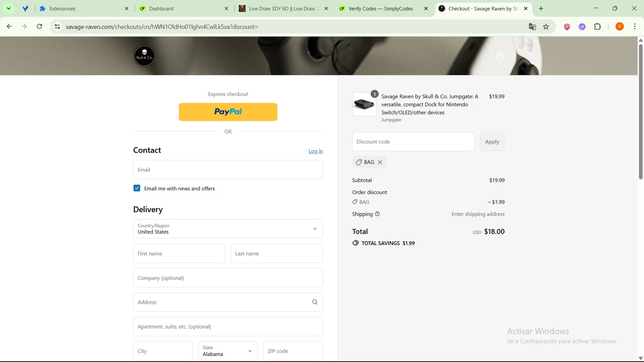Click the Total $18.00 amount
The width and height of the screenshot is (644, 362).
click(494, 232)
